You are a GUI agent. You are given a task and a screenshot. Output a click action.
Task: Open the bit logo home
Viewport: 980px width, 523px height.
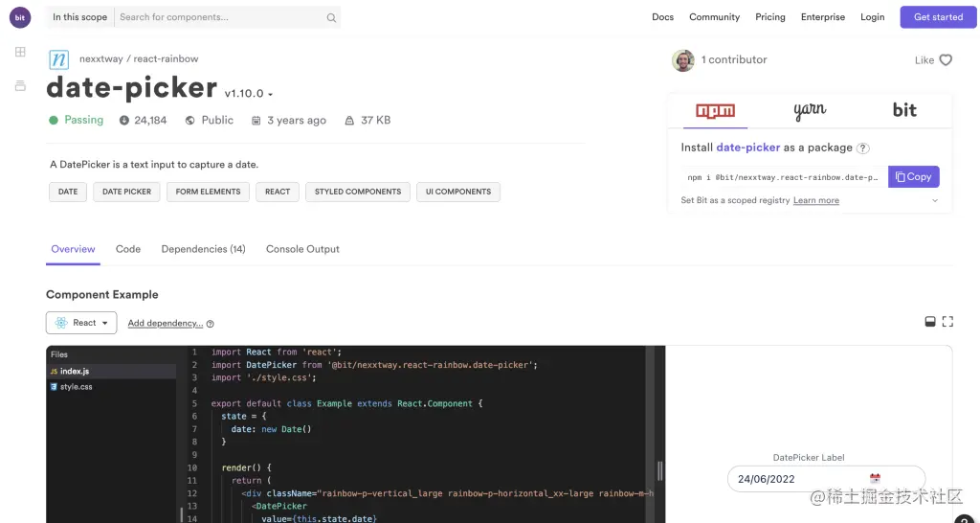pyautogui.click(x=20, y=17)
